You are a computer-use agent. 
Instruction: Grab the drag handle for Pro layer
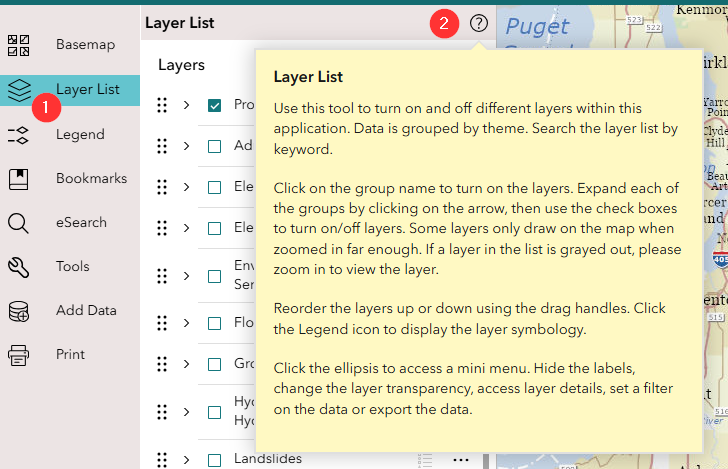click(162, 105)
